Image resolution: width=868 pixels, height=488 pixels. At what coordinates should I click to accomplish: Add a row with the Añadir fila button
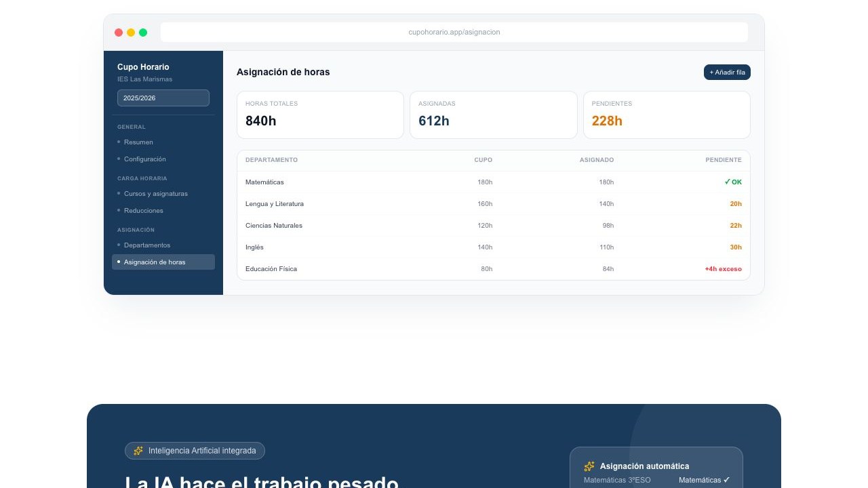point(726,72)
